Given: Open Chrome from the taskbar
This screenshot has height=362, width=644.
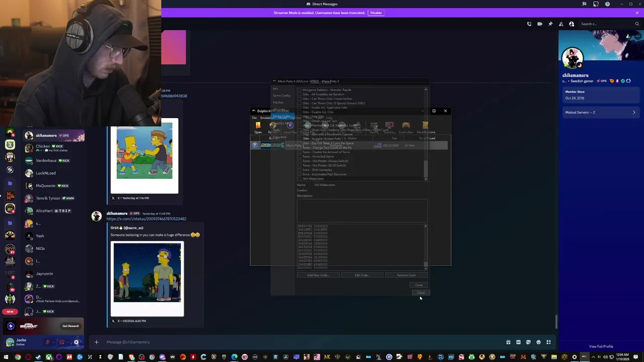Looking at the screenshot, I should coord(18,357).
